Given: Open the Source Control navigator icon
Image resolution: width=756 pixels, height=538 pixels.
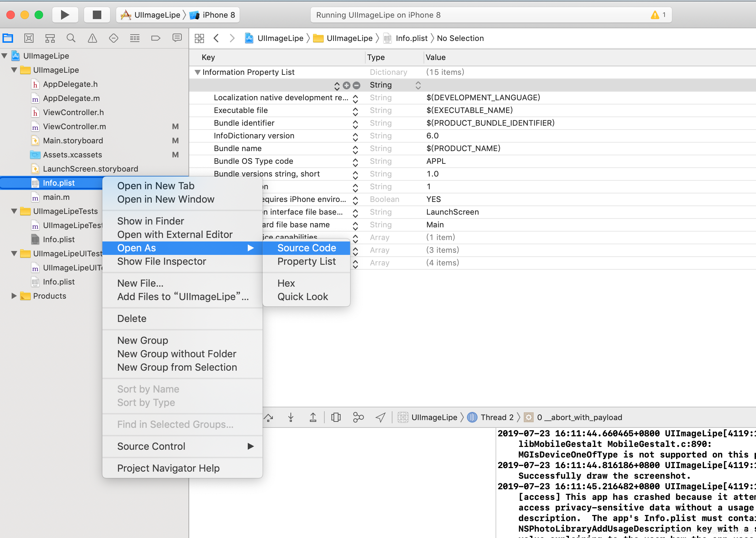Looking at the screenshot, I should [29, 38].
